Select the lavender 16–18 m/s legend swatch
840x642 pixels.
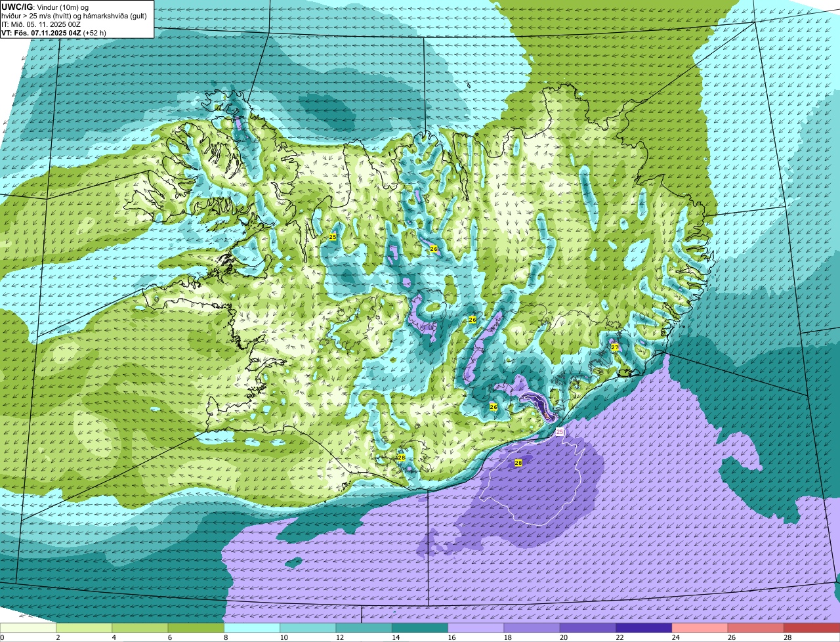pyautogui.click(x=476, y=628)
